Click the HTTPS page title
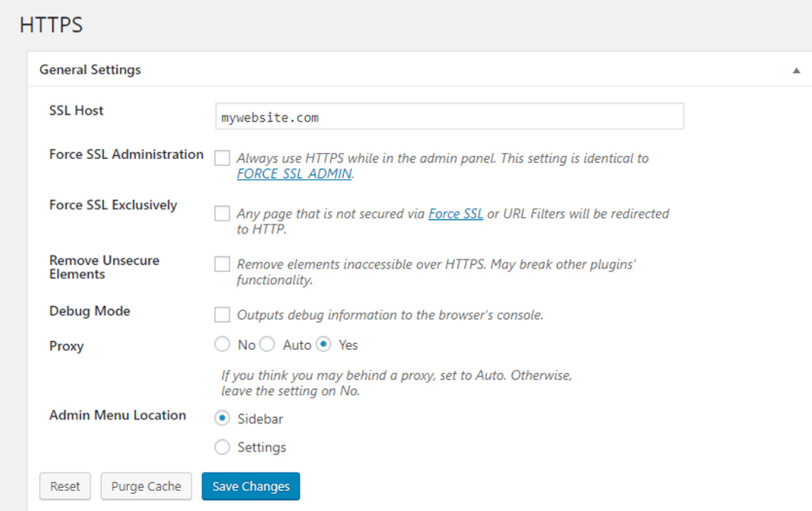 tap(51, 24)
